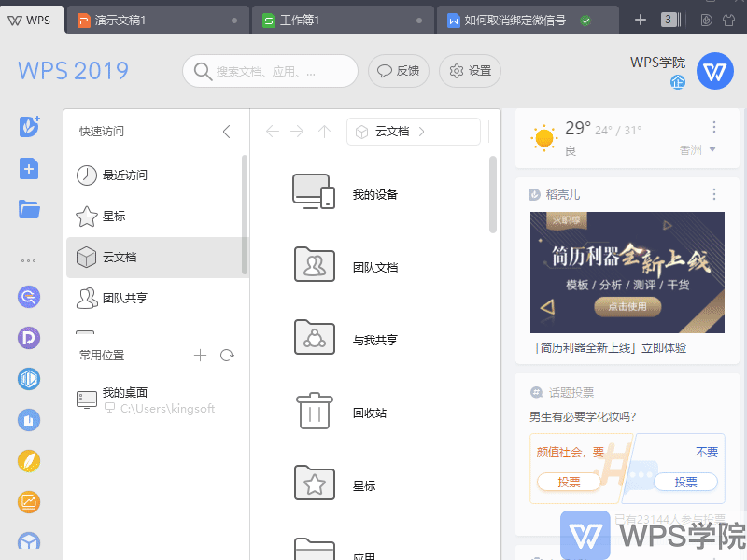Open the 团队文档 folder
The height and width of the screenshot is (560, 747).
click(315, 264)
